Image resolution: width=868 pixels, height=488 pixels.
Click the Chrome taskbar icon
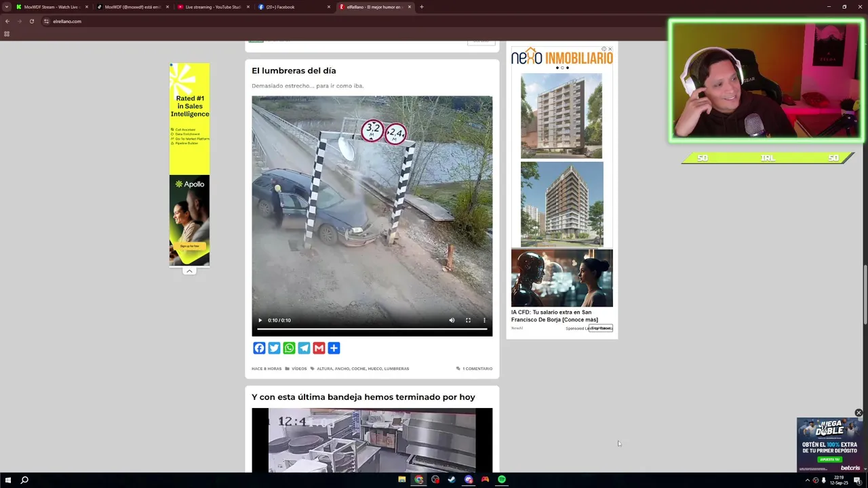coord(418,480)
